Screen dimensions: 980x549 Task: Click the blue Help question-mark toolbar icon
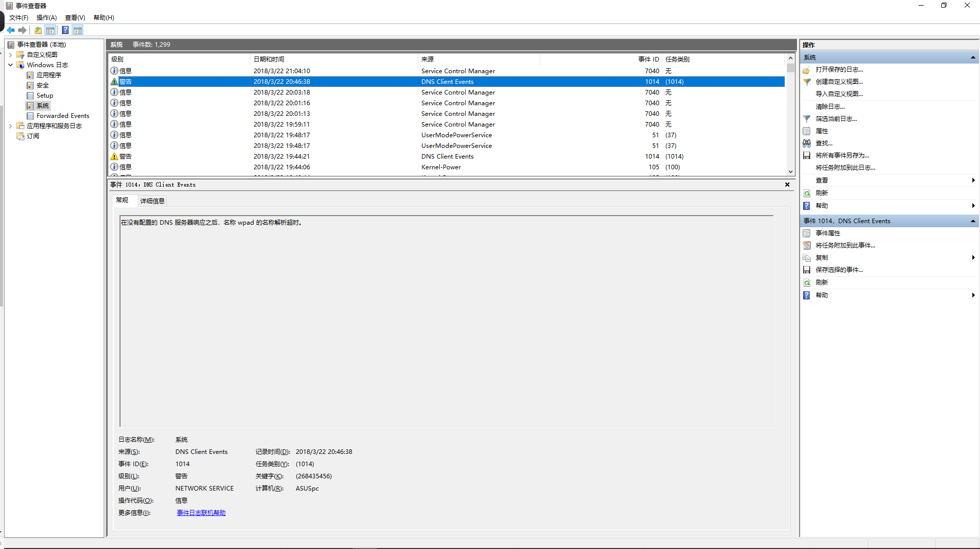click(x=65, y=30)
